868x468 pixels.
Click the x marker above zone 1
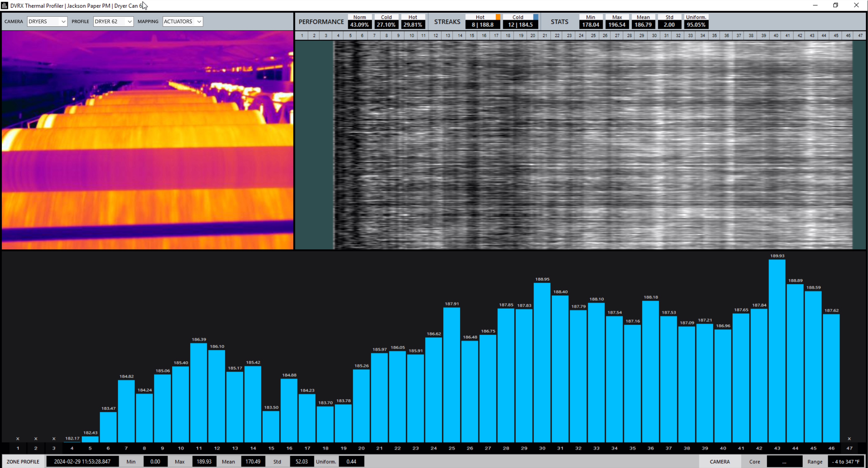[x=18, y=438]
